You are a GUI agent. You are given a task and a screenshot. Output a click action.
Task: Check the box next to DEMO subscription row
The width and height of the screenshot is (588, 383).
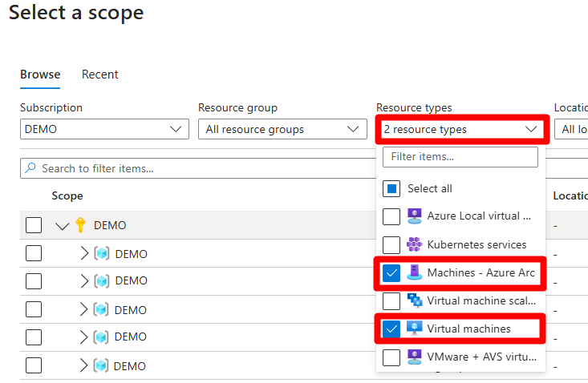[x=34, y=225]
